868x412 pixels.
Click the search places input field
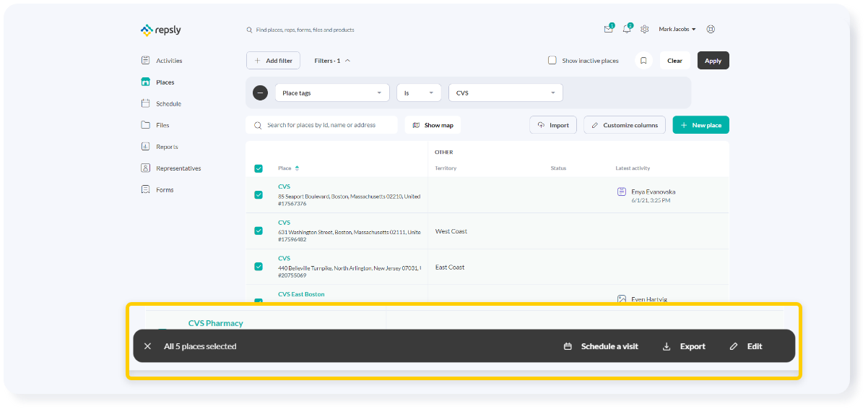point(321,125)
